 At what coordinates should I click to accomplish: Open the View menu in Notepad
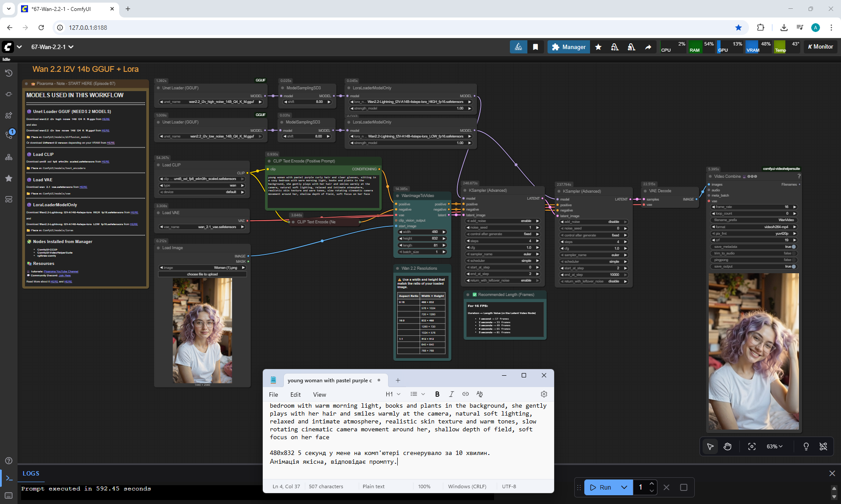[319, 395]
